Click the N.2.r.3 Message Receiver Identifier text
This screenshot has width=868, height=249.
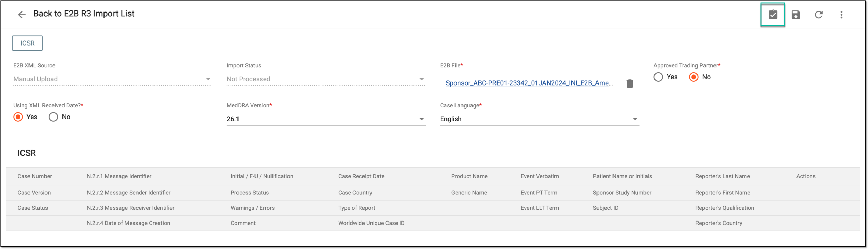point(130,208)
